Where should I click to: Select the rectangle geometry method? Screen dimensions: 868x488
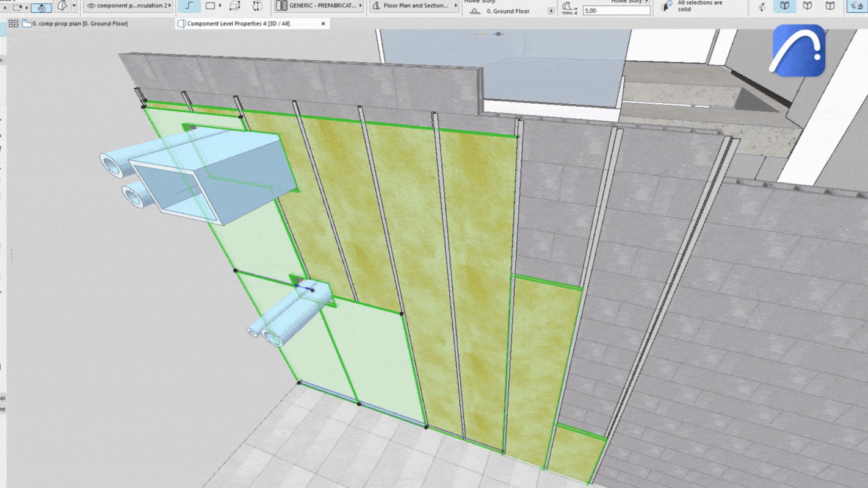click(x=210, y=5)
